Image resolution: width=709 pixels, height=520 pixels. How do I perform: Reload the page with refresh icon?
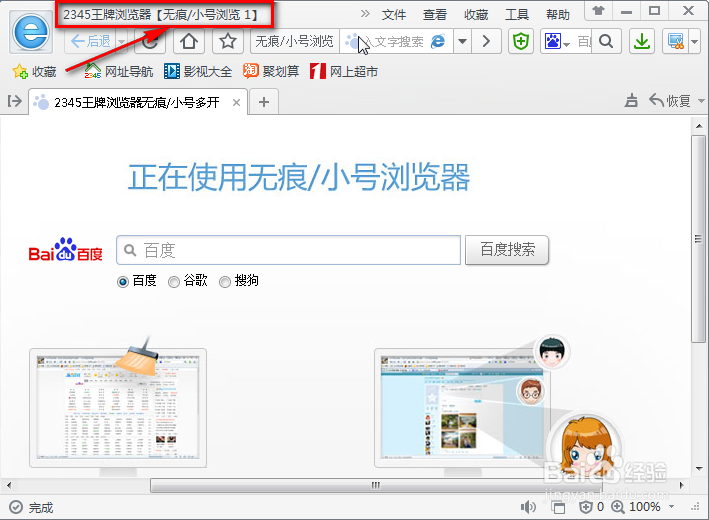150,42
